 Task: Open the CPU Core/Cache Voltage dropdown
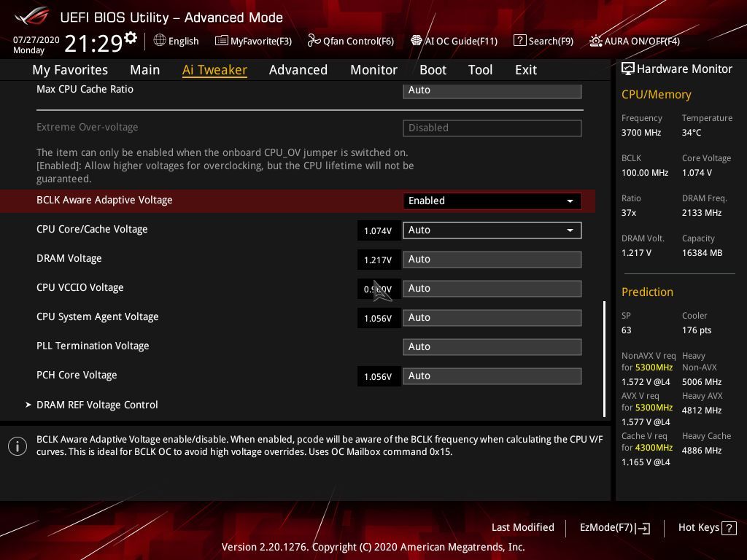tap(492, 230)
